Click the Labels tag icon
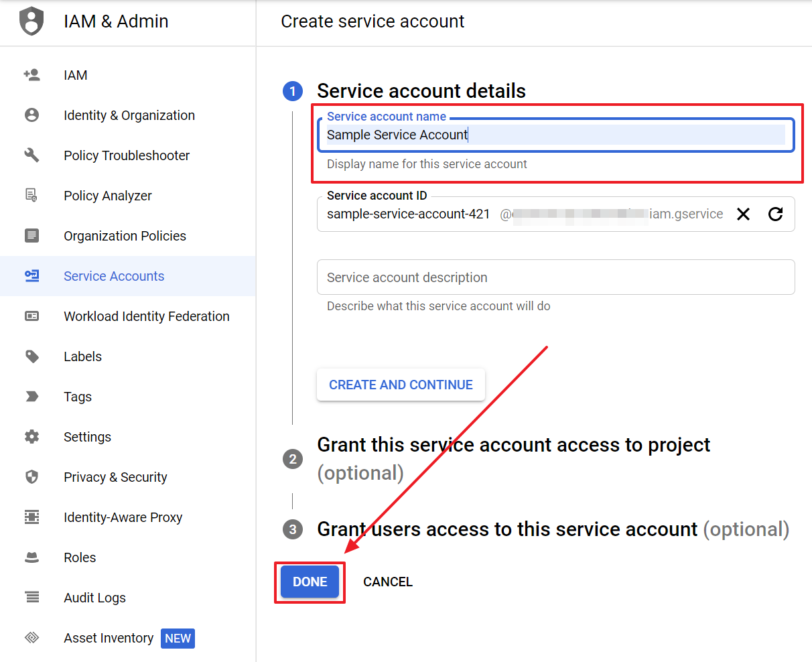 coord(31,356)
